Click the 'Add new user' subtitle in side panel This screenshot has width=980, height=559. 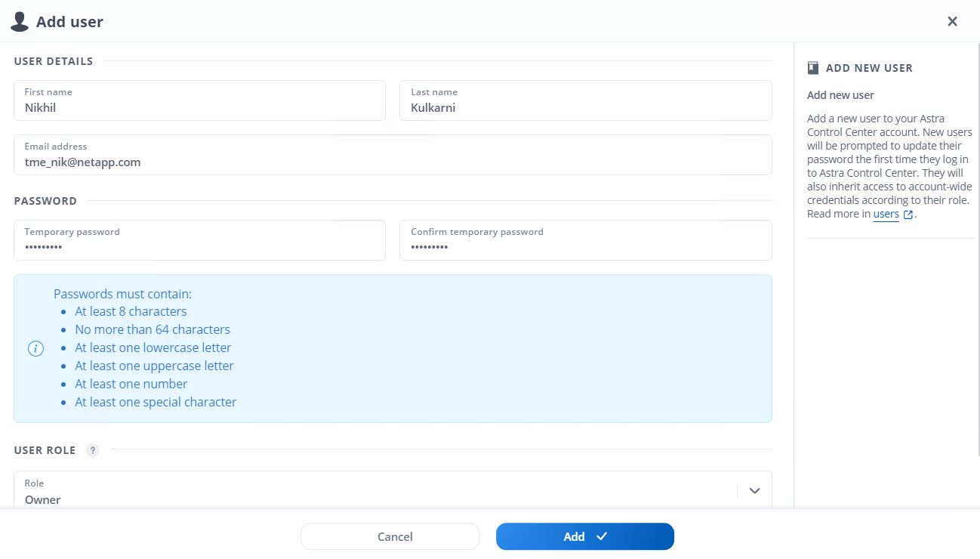click(x=840, y=95)
